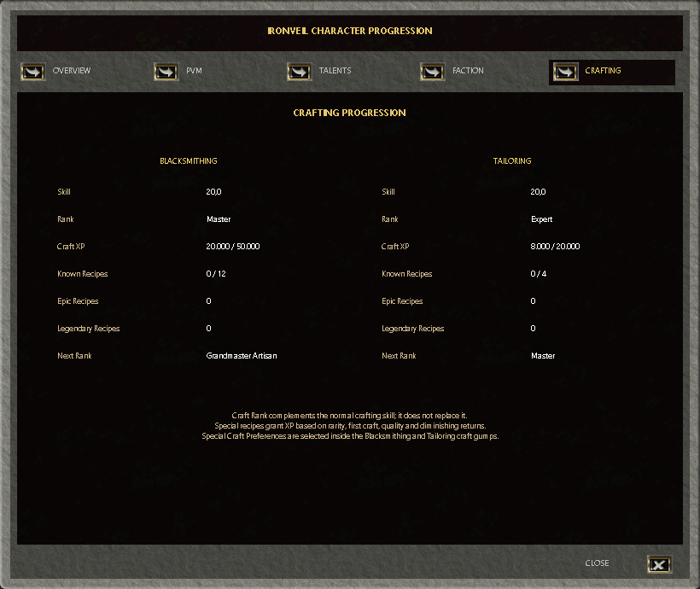Click Tailoring Legendary Recipes label
Screen dimensions: 700x589
pyautogui.click(x=413, y=329)
